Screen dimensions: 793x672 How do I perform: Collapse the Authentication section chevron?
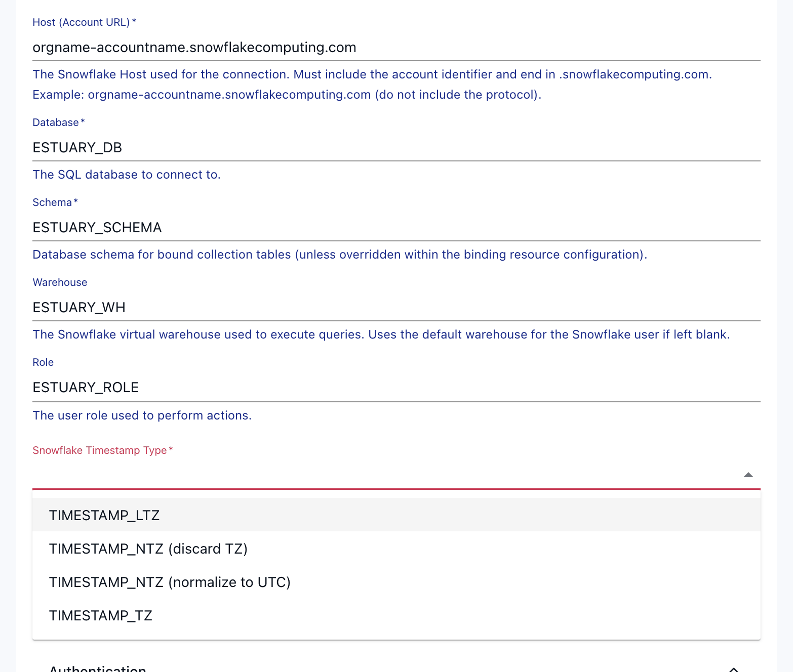(733, 669)
